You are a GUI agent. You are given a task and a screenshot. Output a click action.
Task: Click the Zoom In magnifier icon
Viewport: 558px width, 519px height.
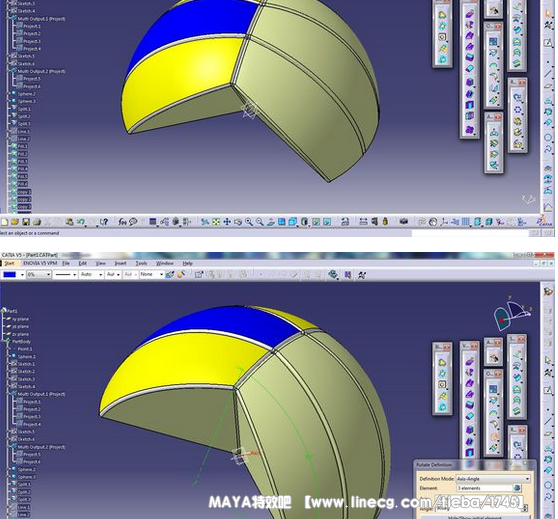[249, 222]
